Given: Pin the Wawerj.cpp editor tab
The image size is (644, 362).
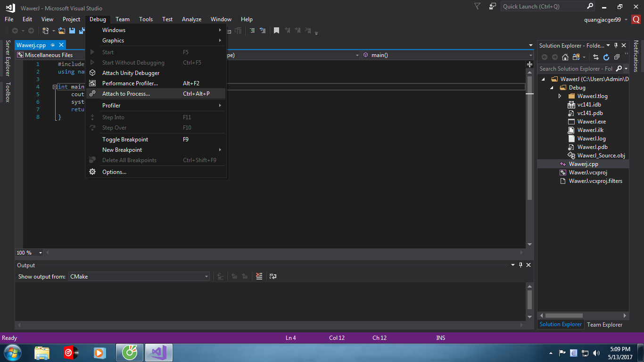Looking at the screenshot, I should click(53, 45).
